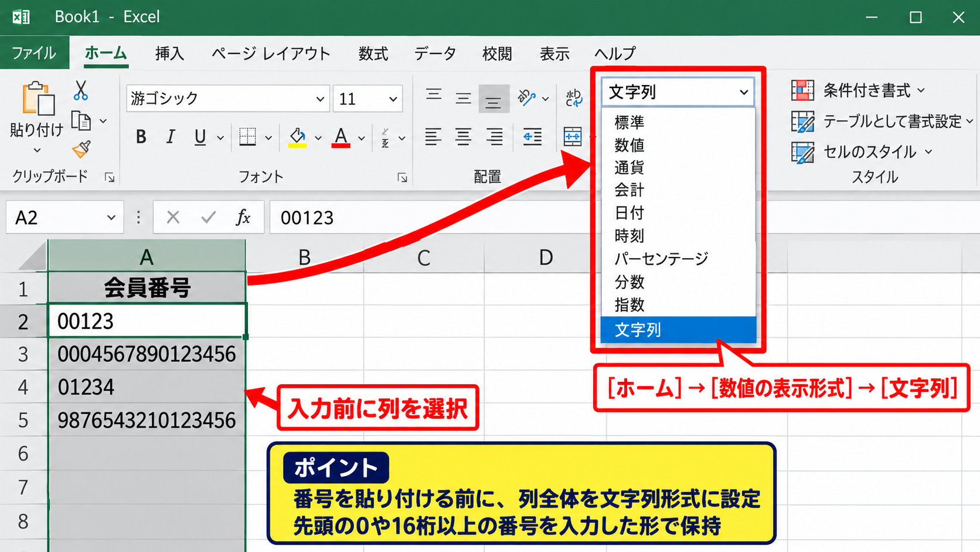
Task: Open Conditional Formatting (条件付き書式)
Action: [x=858, y=90]
